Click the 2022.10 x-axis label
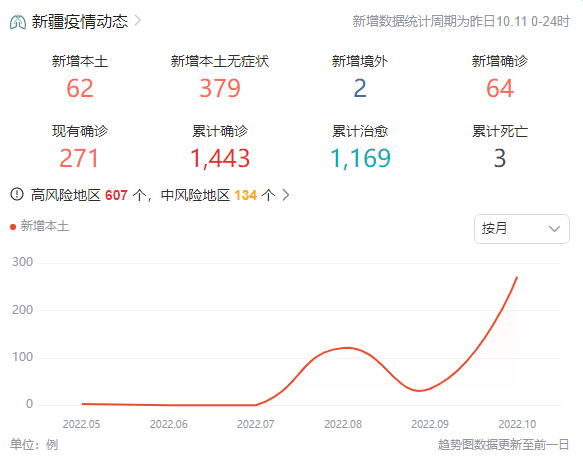583x471 pixels. point(517,424)
